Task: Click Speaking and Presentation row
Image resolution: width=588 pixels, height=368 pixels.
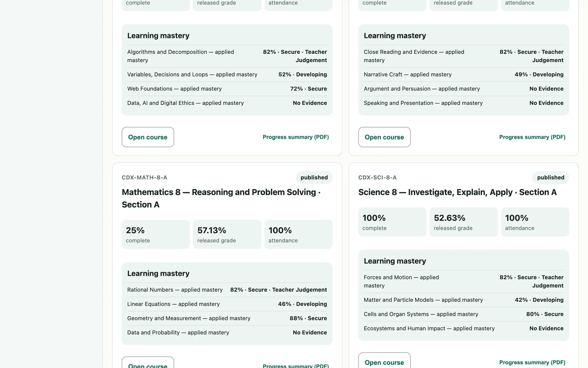Action: (463, 103)
